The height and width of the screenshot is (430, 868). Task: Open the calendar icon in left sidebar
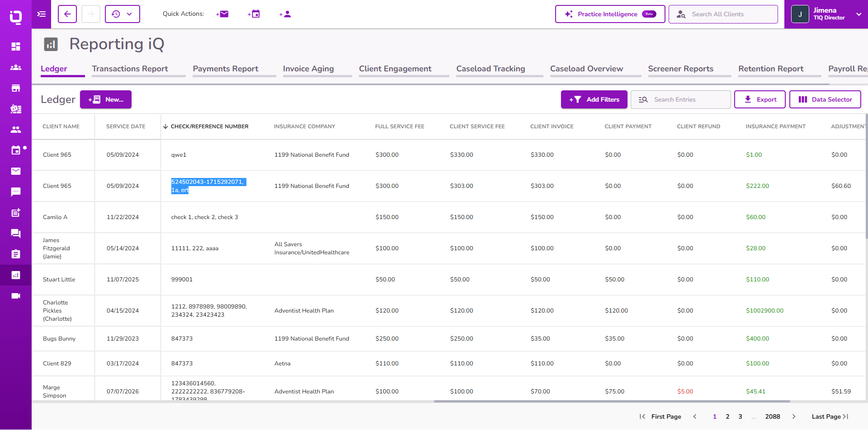coord(16,150)
